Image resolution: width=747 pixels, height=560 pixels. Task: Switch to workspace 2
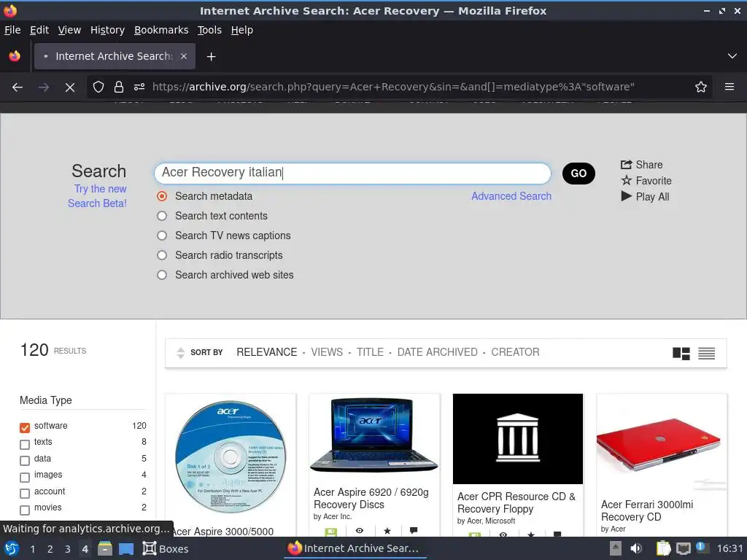pos(50,549)
